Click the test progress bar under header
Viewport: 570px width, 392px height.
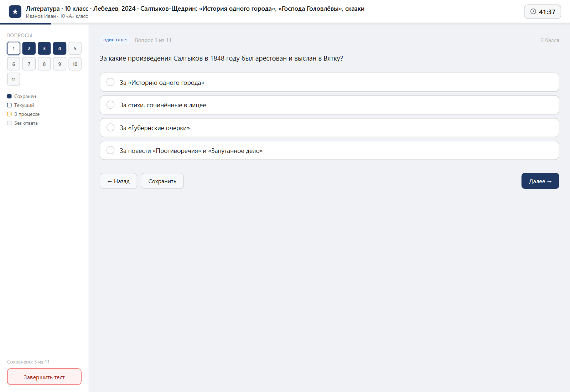(285, 24)
